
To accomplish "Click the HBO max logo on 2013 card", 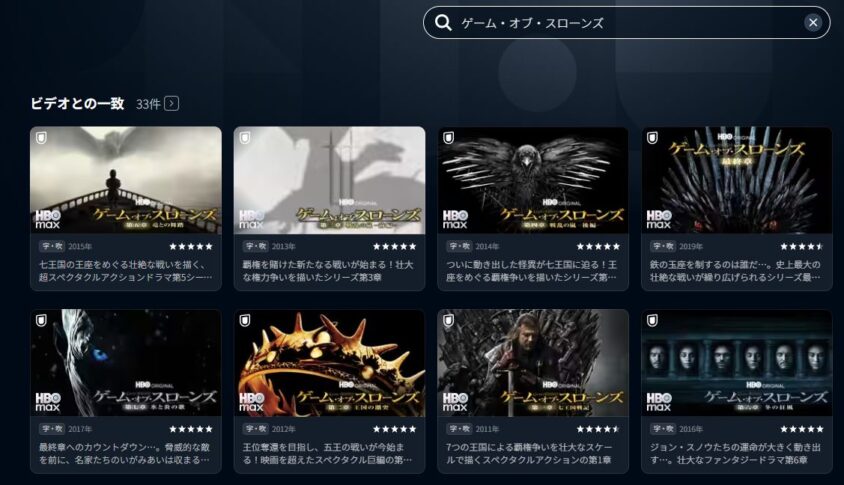I will (x=251, y=220).
